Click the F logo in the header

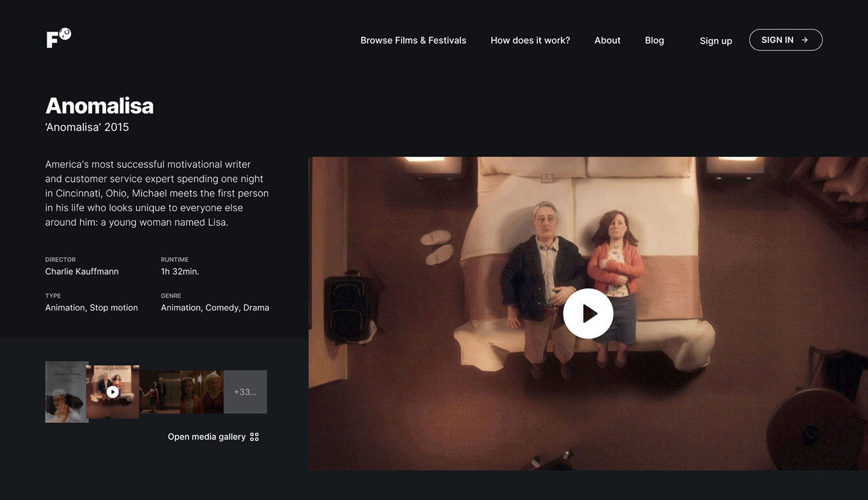tap(58, 38)
